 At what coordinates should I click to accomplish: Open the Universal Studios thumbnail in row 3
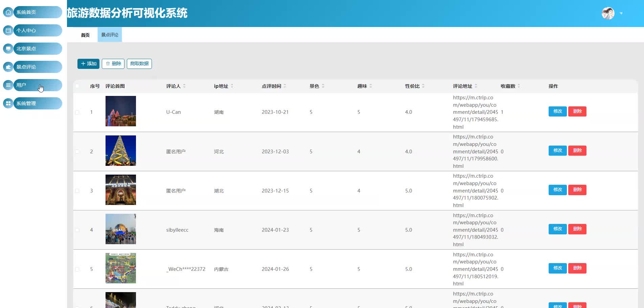point(121,190)
